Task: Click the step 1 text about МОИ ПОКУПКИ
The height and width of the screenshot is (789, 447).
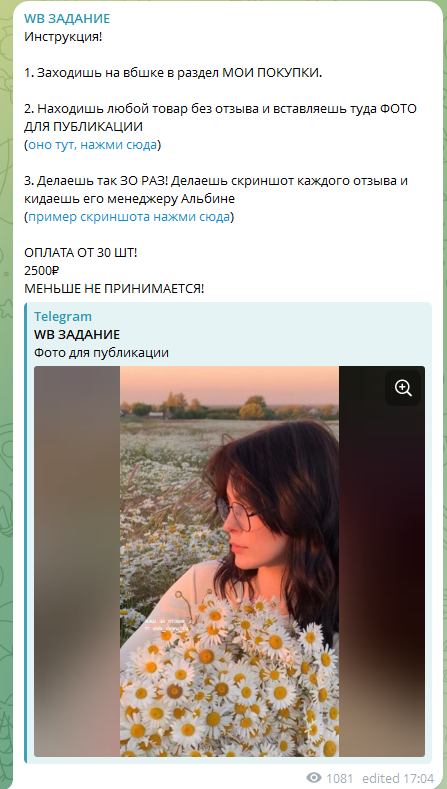Action: [x=173, y=73]
